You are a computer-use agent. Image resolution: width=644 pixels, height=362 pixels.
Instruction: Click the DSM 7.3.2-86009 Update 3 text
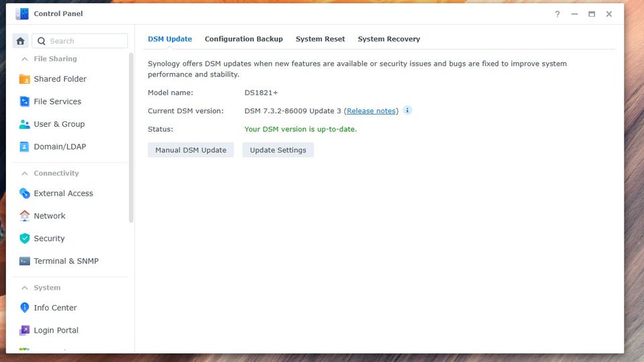coord(293,111)
